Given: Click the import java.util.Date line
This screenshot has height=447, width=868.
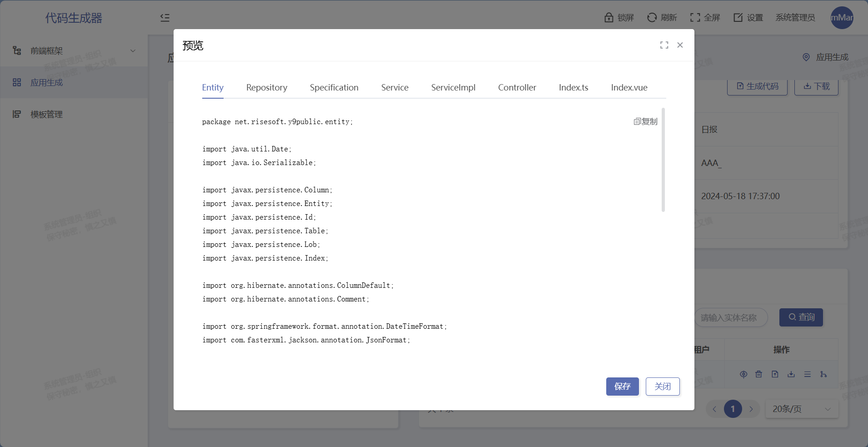Looking at the screenshot, I should [247, 149].
